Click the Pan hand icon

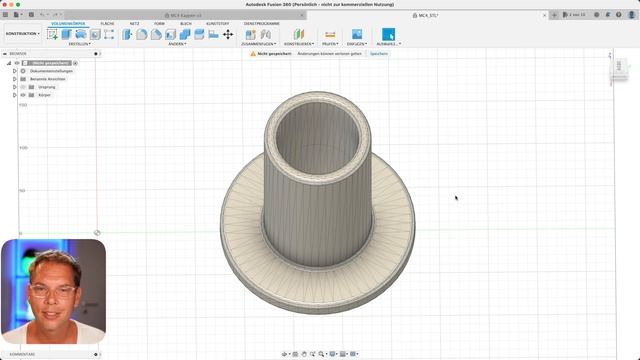(x=304, y=354)
